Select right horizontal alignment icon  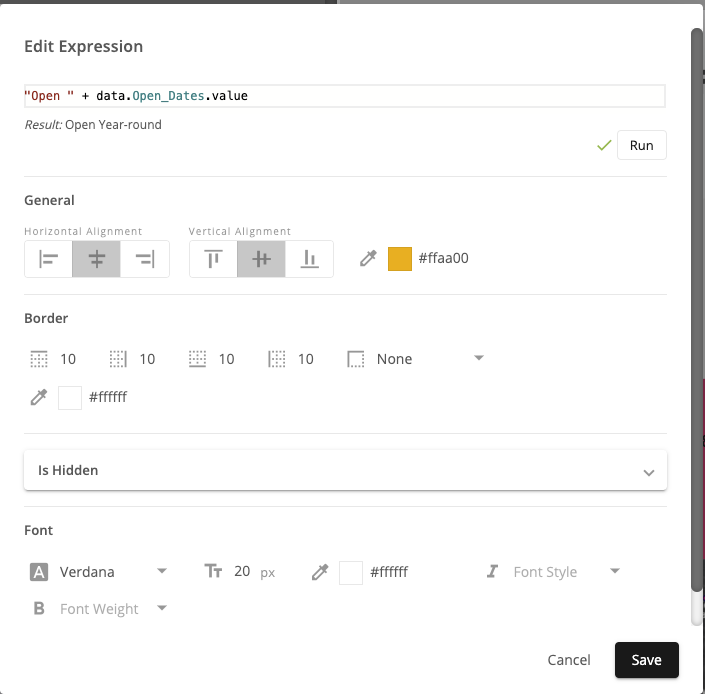(x=145, y=259)
